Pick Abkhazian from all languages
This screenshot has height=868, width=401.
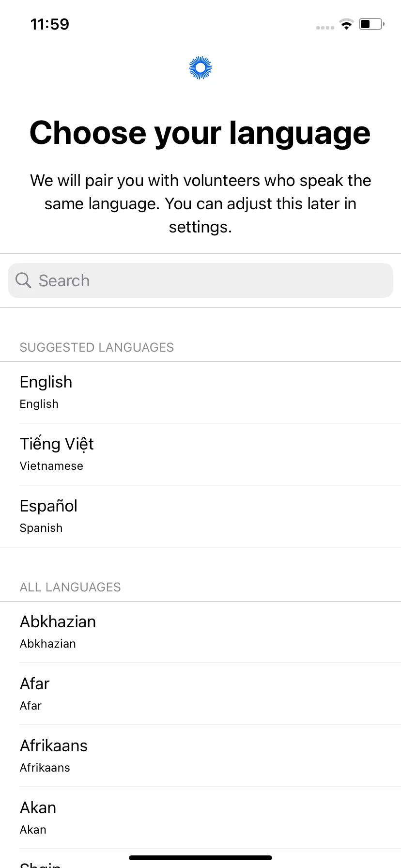[200, 632]
